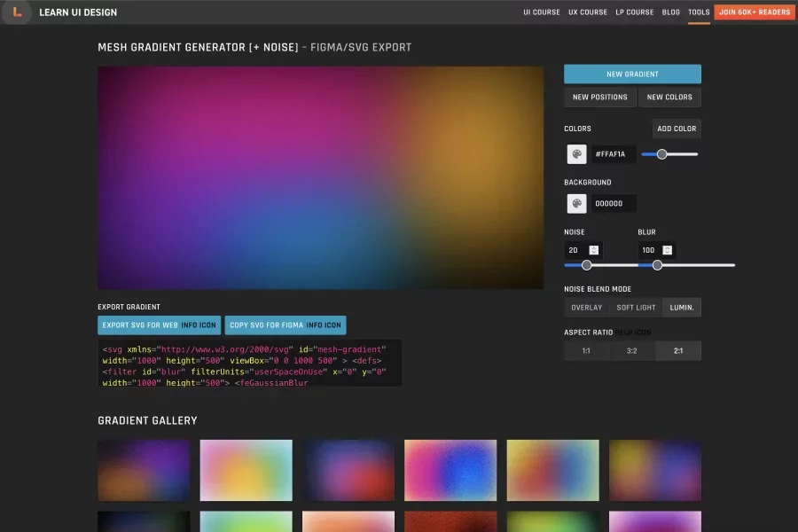
Task: Click the New Positions button
Action: [599, 98]
